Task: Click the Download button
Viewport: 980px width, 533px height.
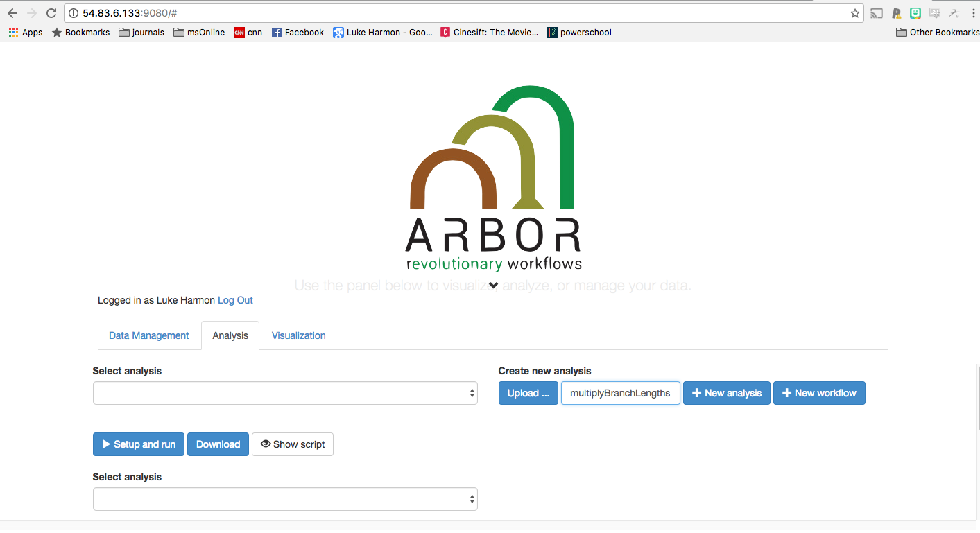Action: click(218, 444)
